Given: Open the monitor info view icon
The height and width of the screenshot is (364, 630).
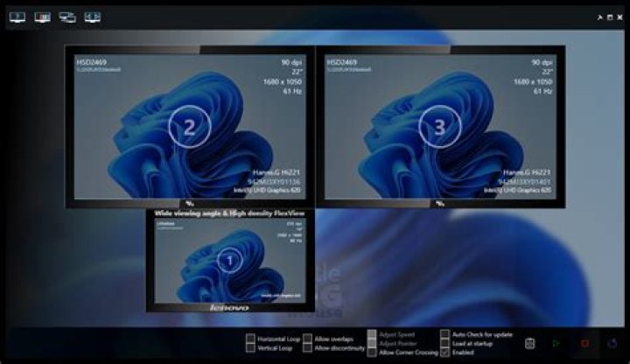Looking at the screenshot, I should tap(17, 17).
